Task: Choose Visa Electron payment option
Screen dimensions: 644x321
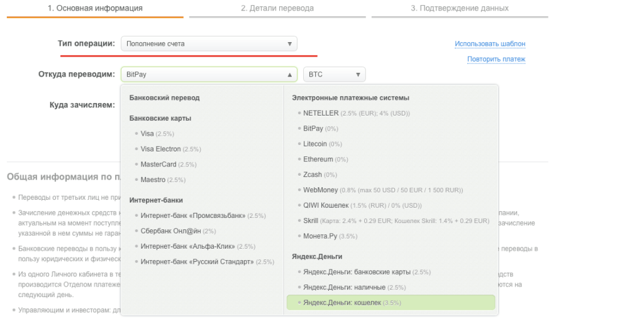Action: coord(160,149)
